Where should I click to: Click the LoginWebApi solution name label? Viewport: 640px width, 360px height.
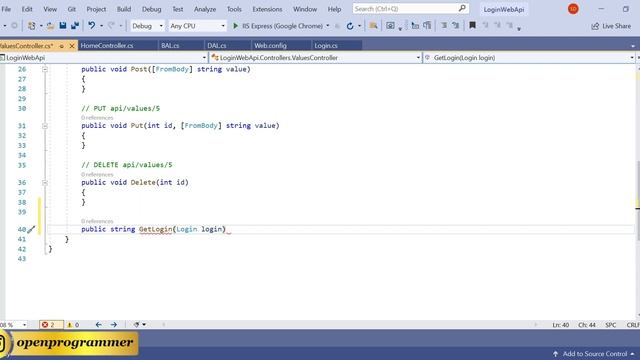[504, 9]
